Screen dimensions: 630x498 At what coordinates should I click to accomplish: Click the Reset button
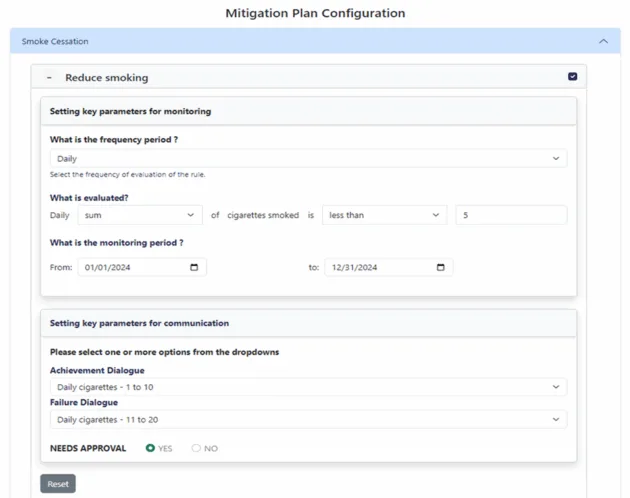(x=58, y=484)
